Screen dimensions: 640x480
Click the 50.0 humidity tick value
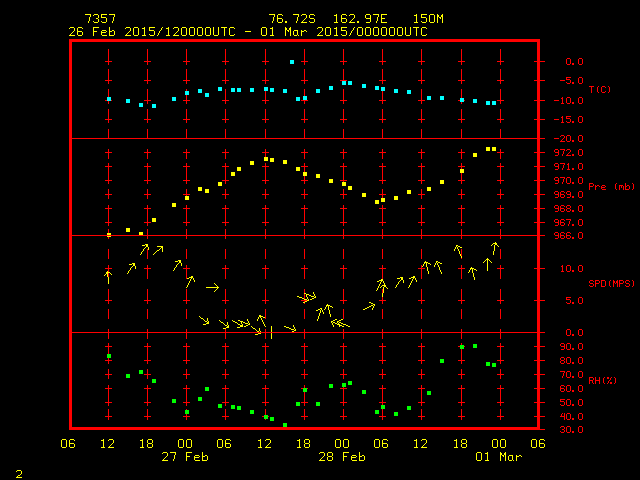(571, 403)
